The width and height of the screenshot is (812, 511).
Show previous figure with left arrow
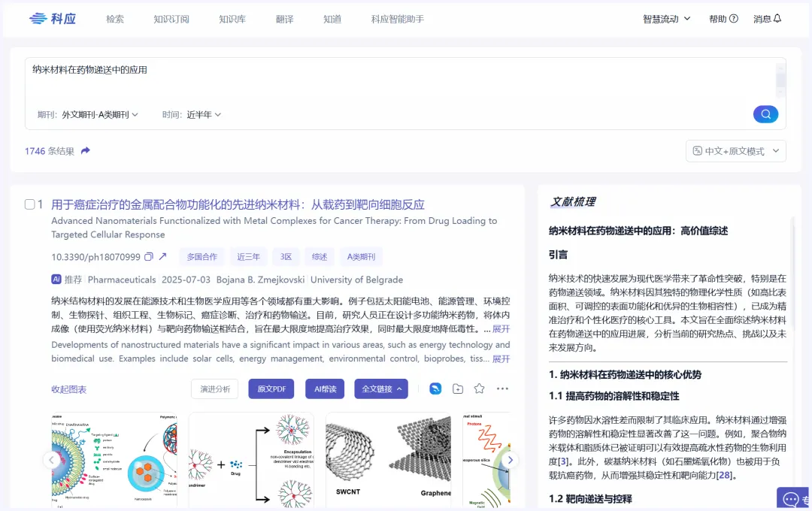tap(51, 460)
